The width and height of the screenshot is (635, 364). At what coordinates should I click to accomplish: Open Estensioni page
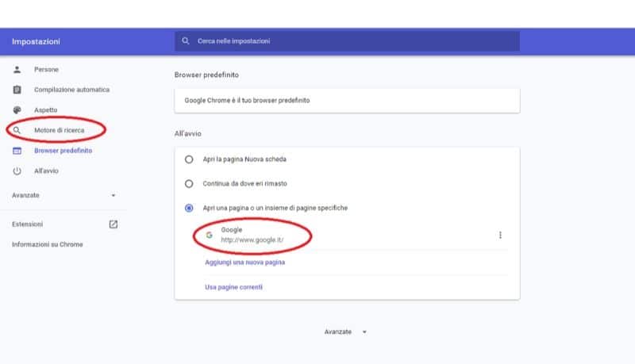(x=27, y=224)
